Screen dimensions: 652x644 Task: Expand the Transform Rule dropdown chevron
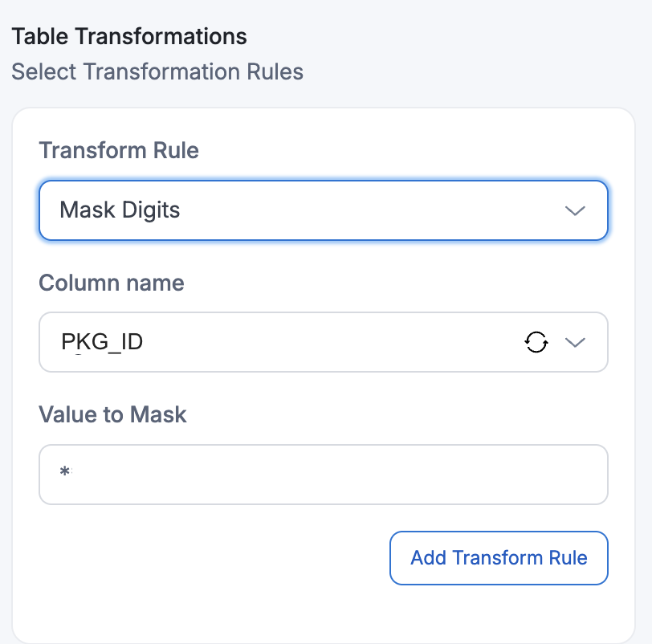pyautogui.click(x=575, y=211)
